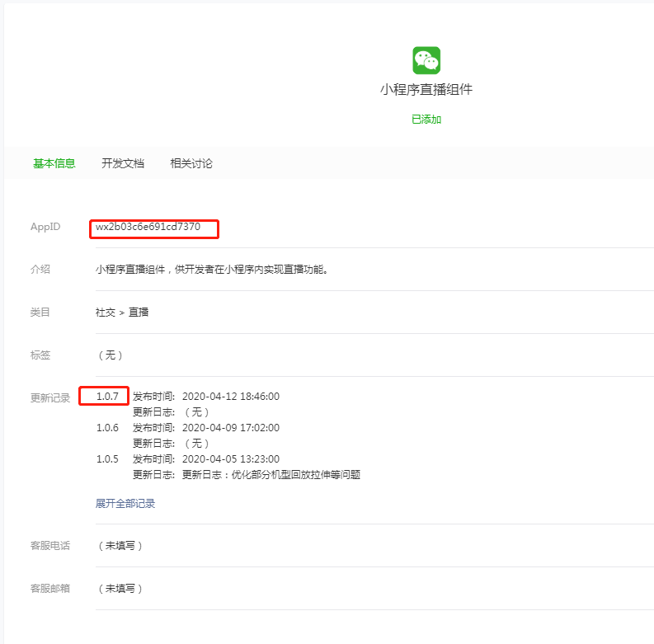The width and height of the screenshot is (654, 644).
Task: Click the 更新记录 label
Action: (50, 398)
